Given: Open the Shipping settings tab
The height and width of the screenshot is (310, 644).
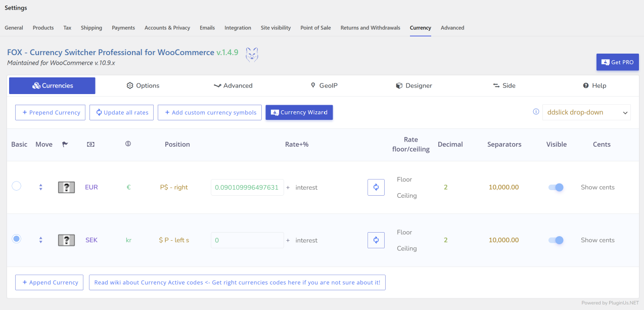Looking at the screenshot, I should [91, 28].
